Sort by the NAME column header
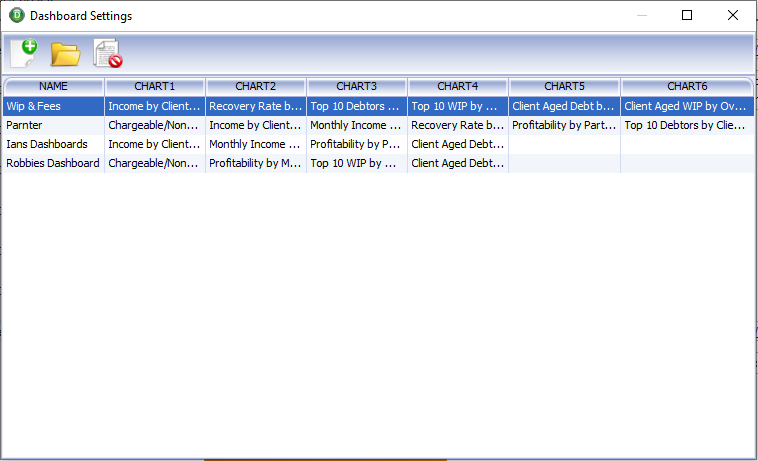 coord(53,86)
